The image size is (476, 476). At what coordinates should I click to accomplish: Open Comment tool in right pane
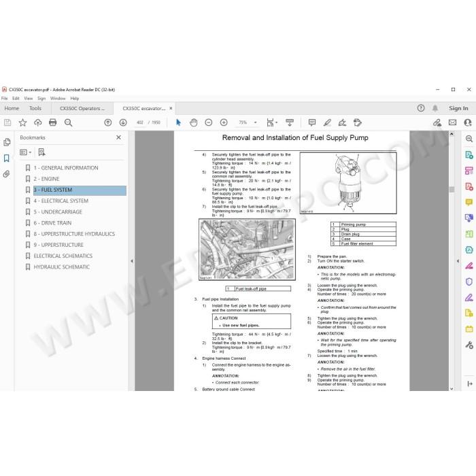pyautogui.click(x=469, y=202)
